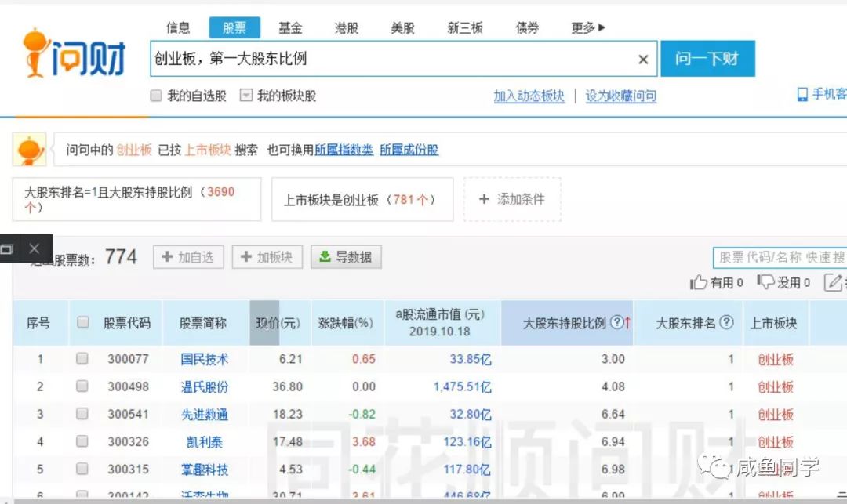Open the 先进数通 stock link
This screenshot has height=504, width=847.
(204, 414)
